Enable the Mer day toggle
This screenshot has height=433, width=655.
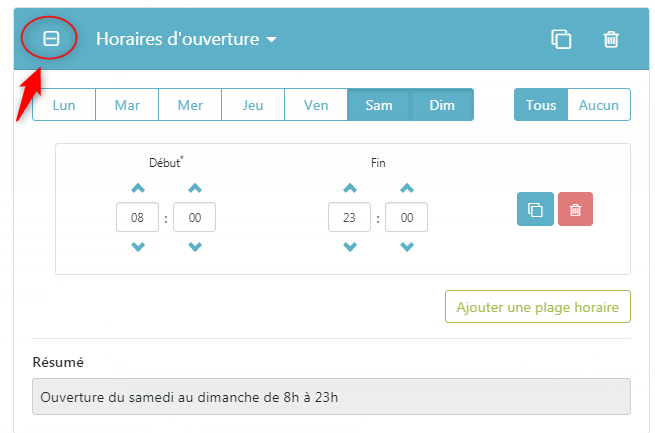[190, 105]
